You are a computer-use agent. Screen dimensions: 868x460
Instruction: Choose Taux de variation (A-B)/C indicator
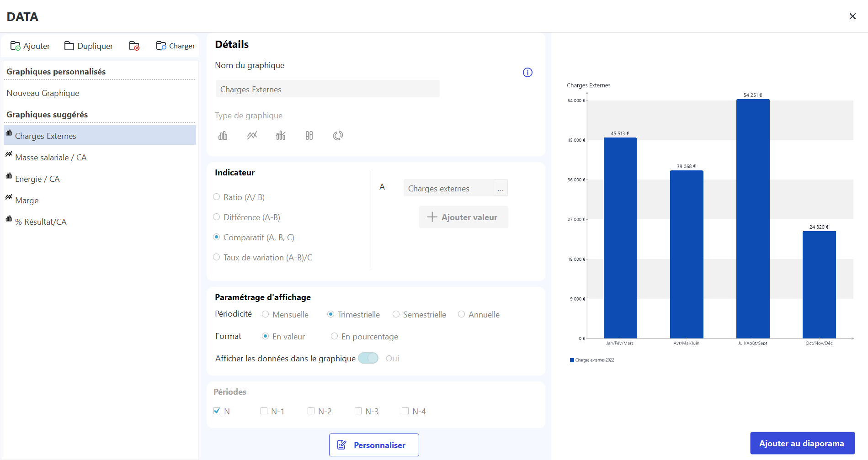[x=217, y=257]
